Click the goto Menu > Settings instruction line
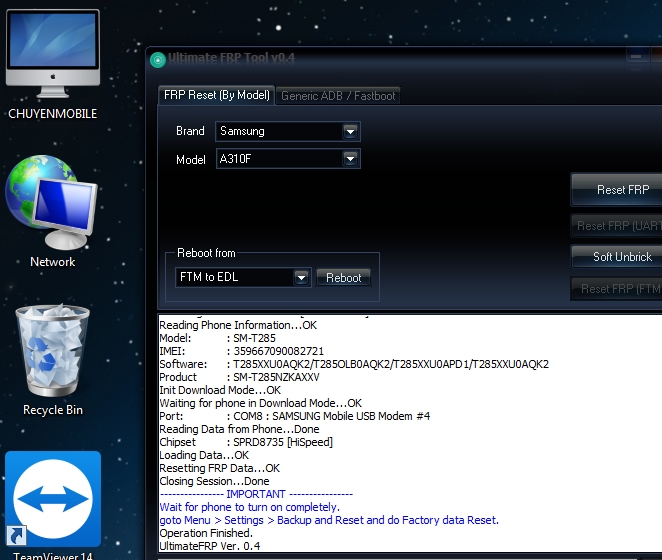The width and height of the screenshot is (662, 560). click(x=329, y=520)
